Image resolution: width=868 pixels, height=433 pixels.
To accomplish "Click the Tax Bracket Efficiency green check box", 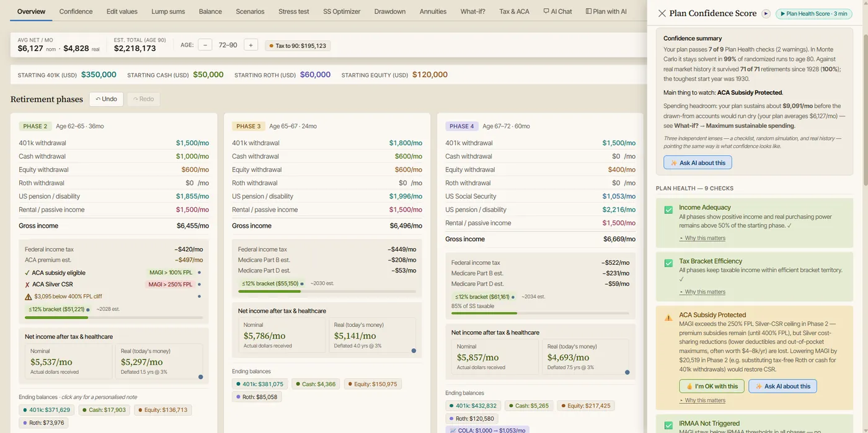I will coord(668,263).
